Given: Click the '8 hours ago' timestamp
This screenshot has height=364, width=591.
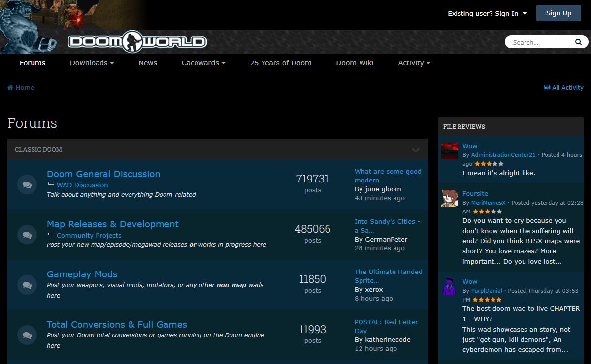Looking at the screenshot, I should point(374,298).
